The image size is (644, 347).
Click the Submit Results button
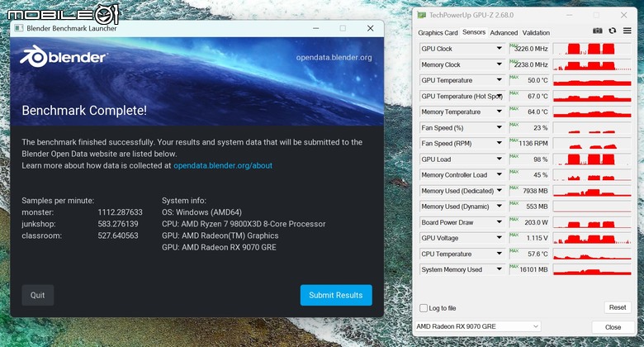(x=336, y=295)
